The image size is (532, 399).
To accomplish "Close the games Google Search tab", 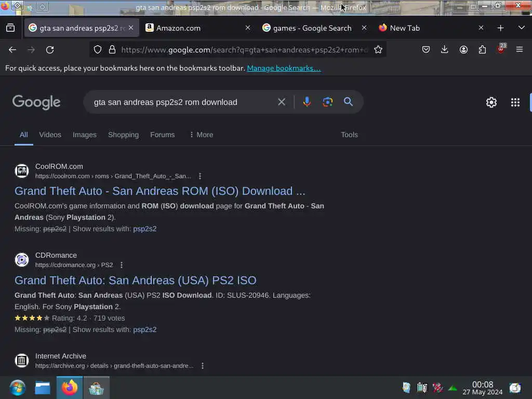I will click(364, 28).
